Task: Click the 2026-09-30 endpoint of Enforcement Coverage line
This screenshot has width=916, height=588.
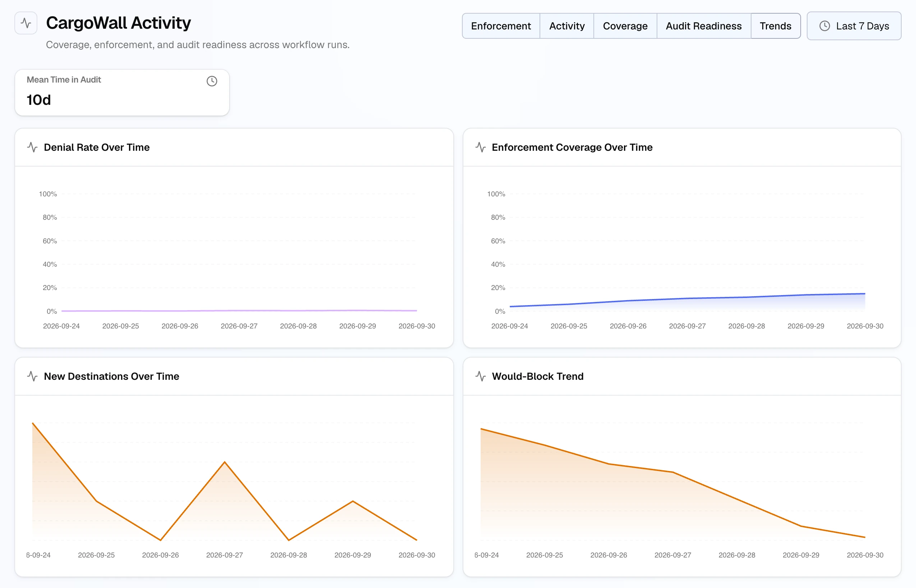Action: tap(865, 294)
